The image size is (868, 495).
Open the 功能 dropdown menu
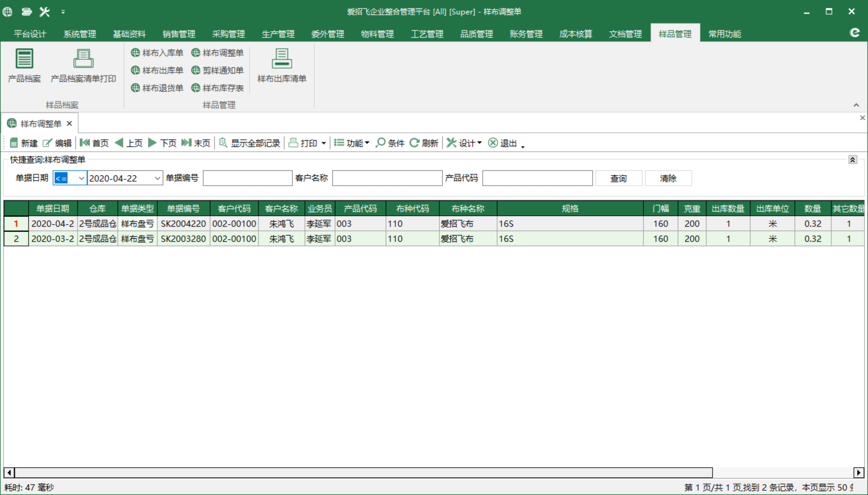tap(352, 143)
